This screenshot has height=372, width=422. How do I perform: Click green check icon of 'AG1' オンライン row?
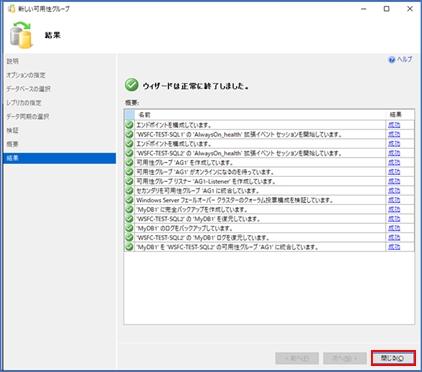[x=129, y=172]
